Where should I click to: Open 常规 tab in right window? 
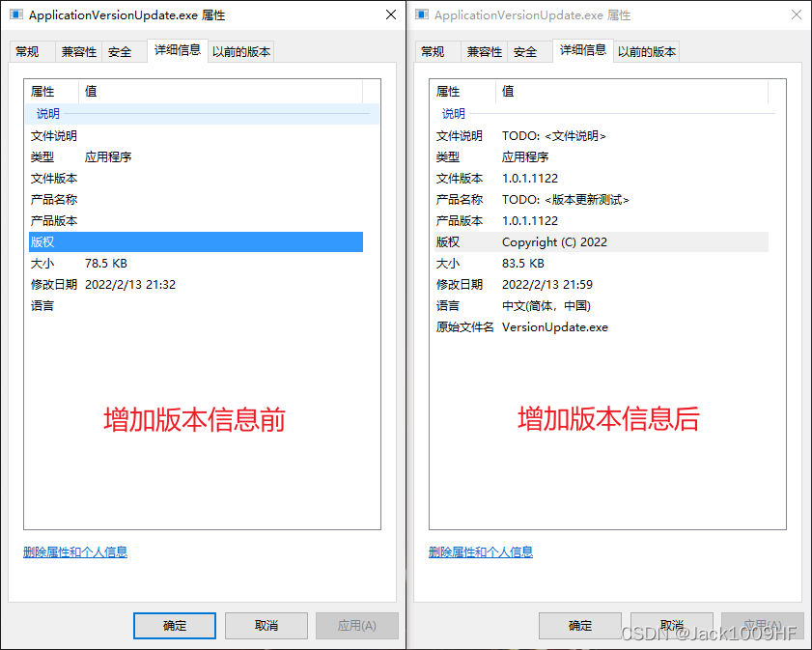pyautogui.click(x=437, y=52)
